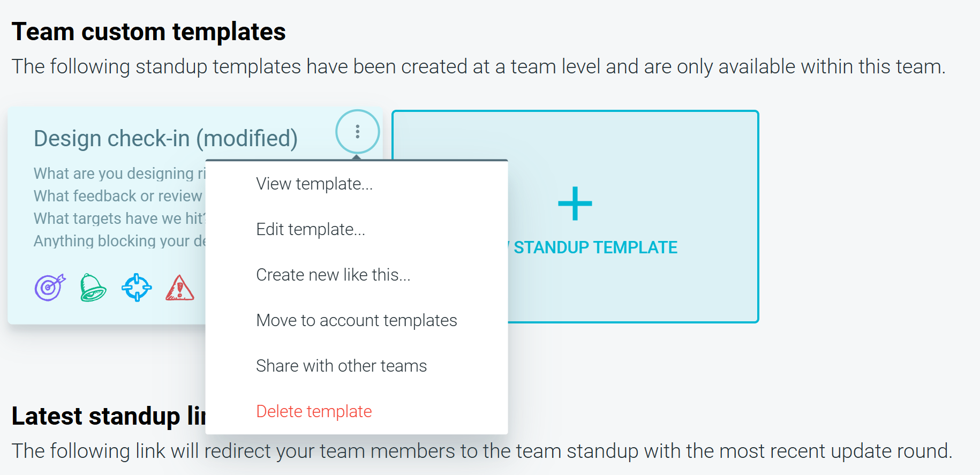Click the "What feedback or review" question line

click(118, 196)
